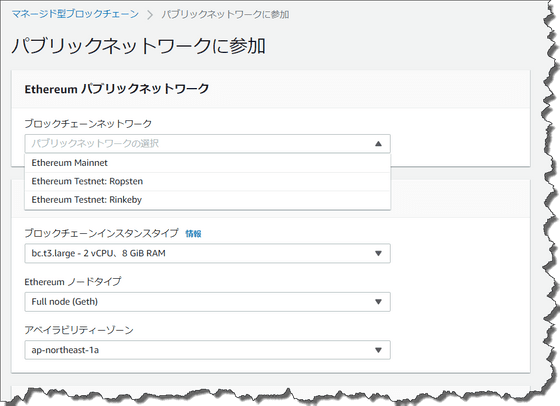Click the ブロックチェーンインスタンスタイプ label
The width and height of the screenshot is (560, 406).
[101, 233]
